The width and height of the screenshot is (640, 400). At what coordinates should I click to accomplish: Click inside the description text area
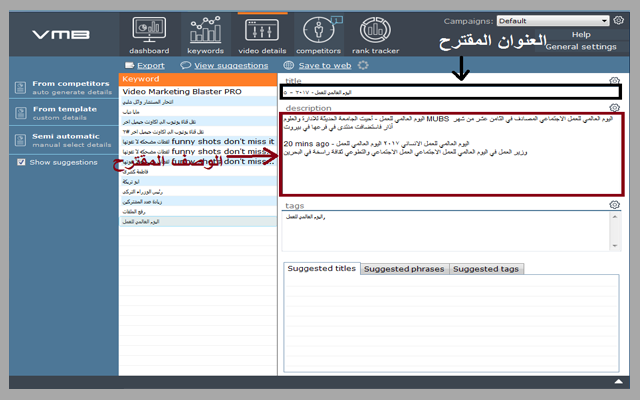click(x=452, y=154)
